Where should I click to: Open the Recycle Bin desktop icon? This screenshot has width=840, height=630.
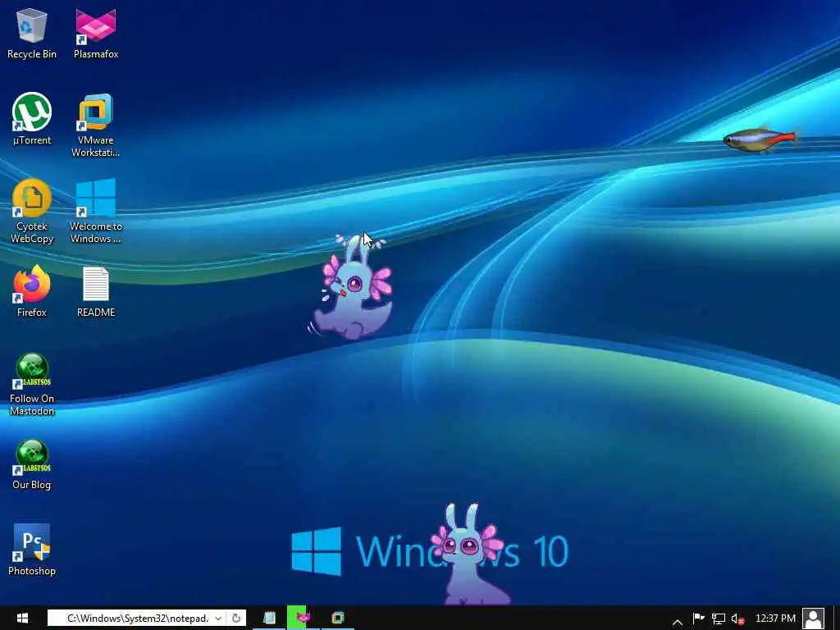click(x=32, y=33)
